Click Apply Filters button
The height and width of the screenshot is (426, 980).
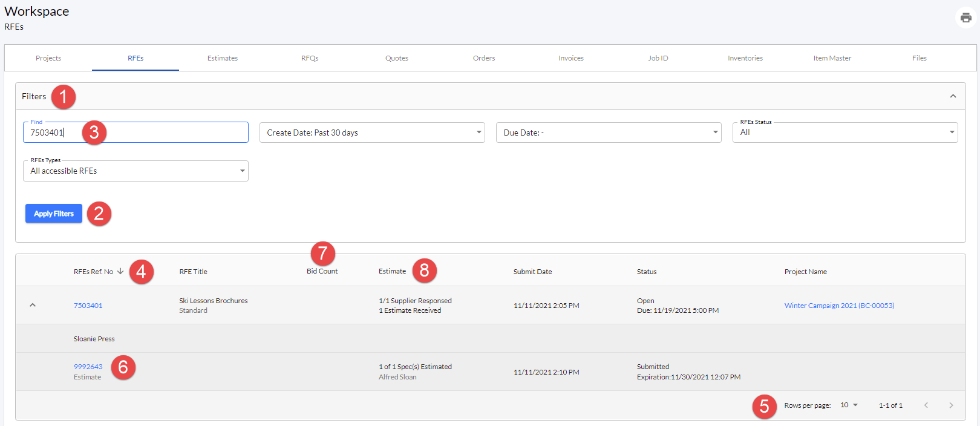pos(54,214)
